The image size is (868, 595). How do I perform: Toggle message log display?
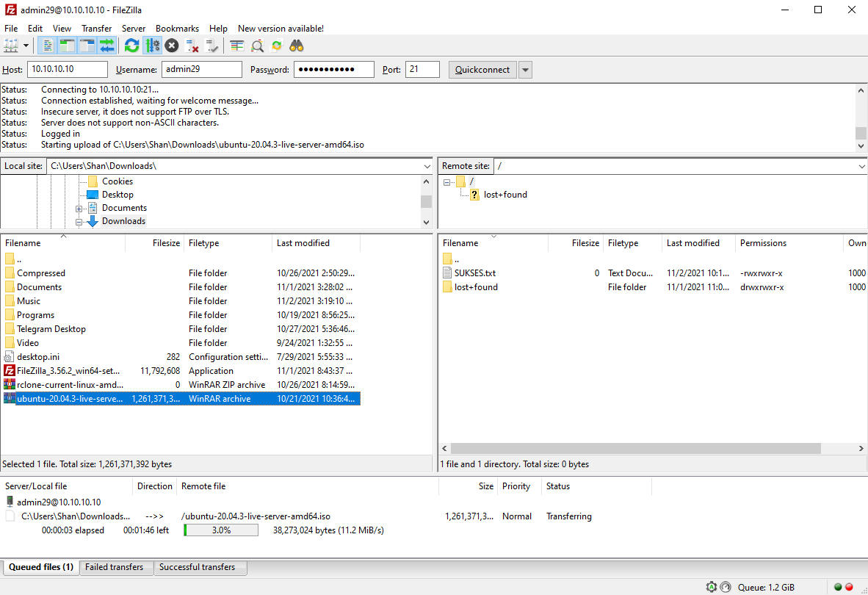tap(48, 46)
